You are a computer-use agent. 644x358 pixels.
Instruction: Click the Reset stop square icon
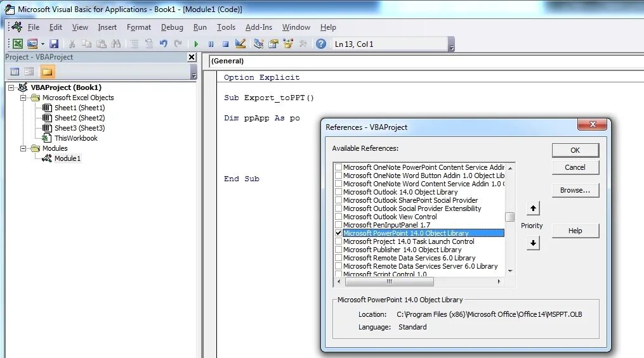(225, 44)
